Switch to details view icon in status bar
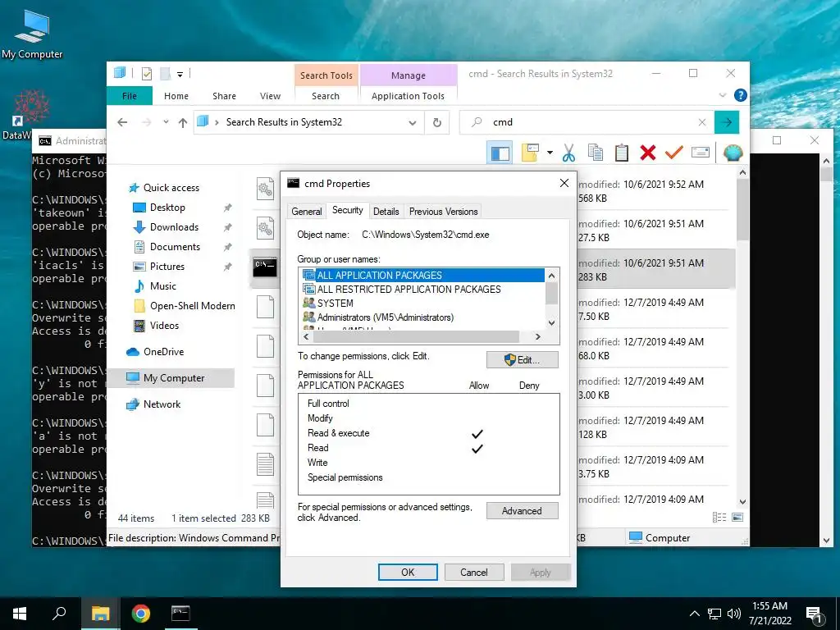Viewport: 840px width, 630px height. pyautogui.click(x=719, y=517)
